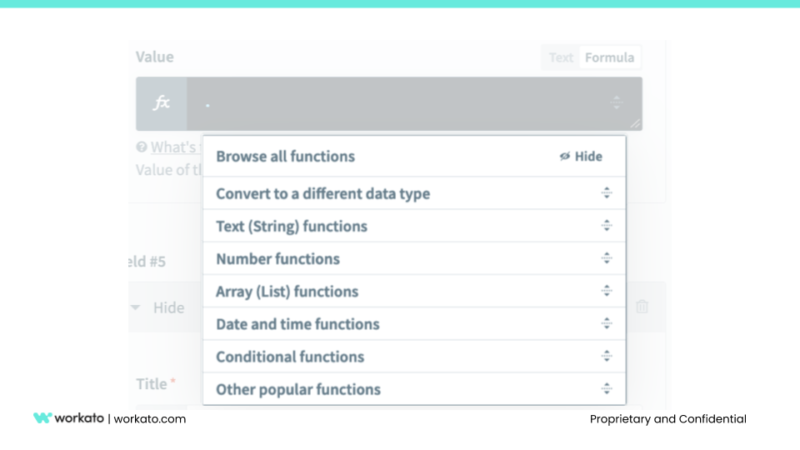Click the arrows icon on Date and time functions row
Screen dimensions: 800x450
tap(606, 324)
